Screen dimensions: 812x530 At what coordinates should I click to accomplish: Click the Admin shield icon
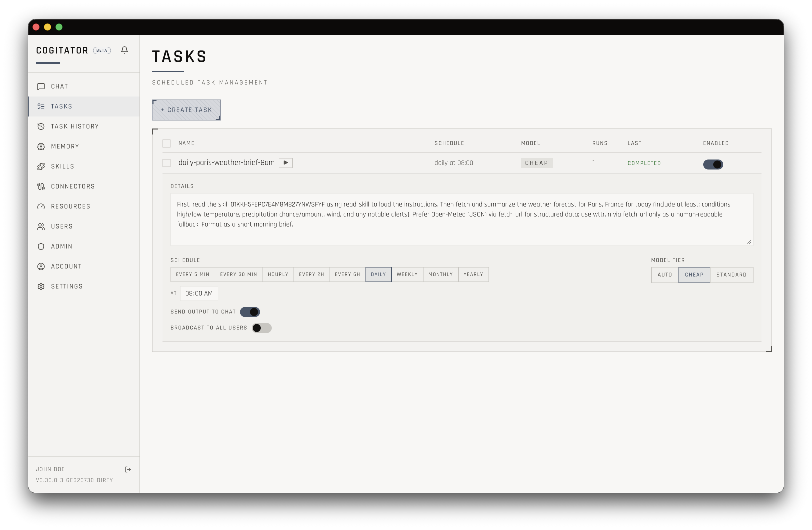point(41,246)
